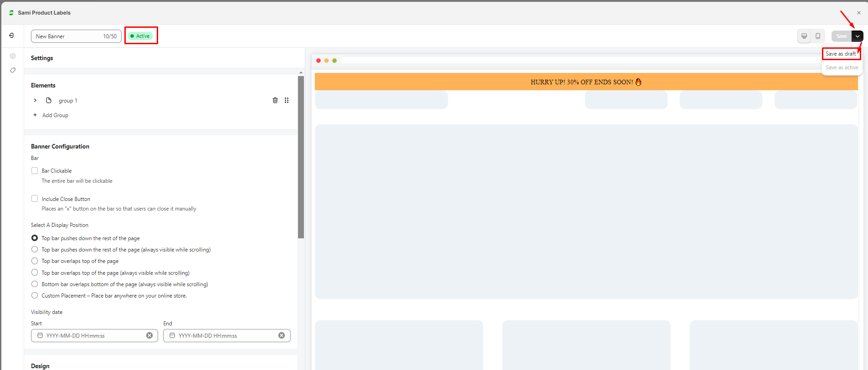The height and width of the screenshot is (370, 868).
Task: Toggle the Save options dropdown arrow
Action: (x=857, y=36)
